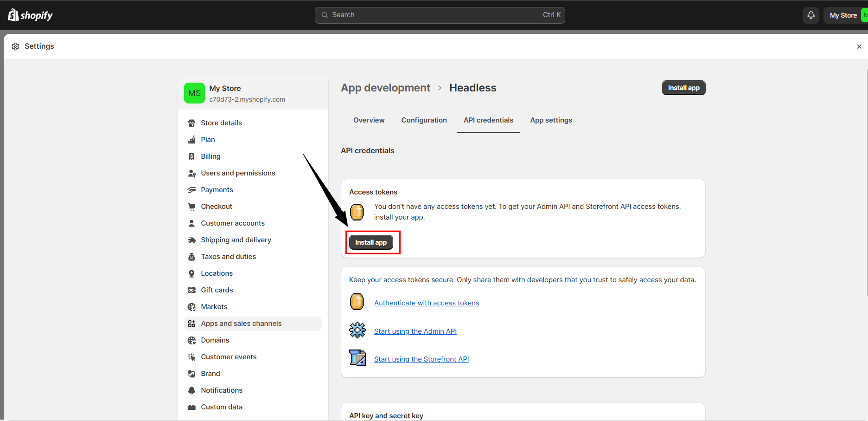Go back to App development breadcrumb
The image size is (868, 421).
click(385, 88)
